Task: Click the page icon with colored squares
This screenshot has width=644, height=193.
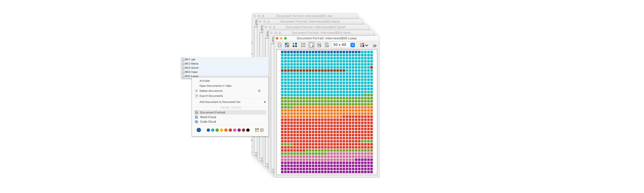Action: (x=319, y=45)
